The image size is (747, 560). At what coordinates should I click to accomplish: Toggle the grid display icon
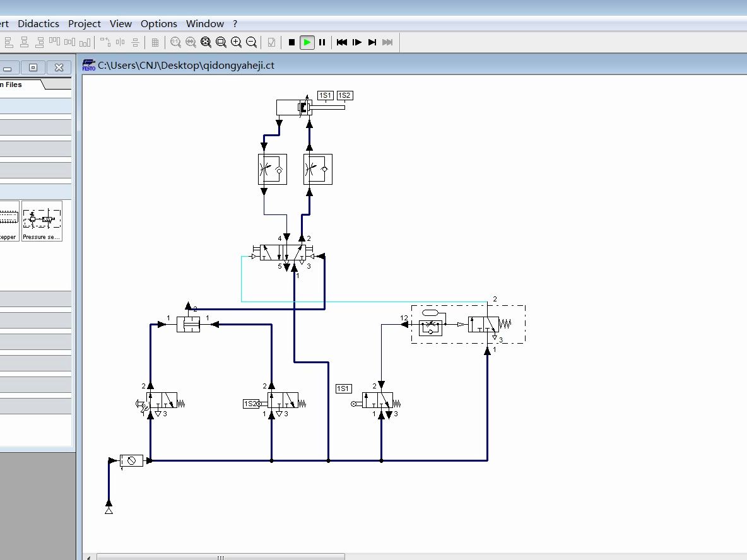[155, 42]
